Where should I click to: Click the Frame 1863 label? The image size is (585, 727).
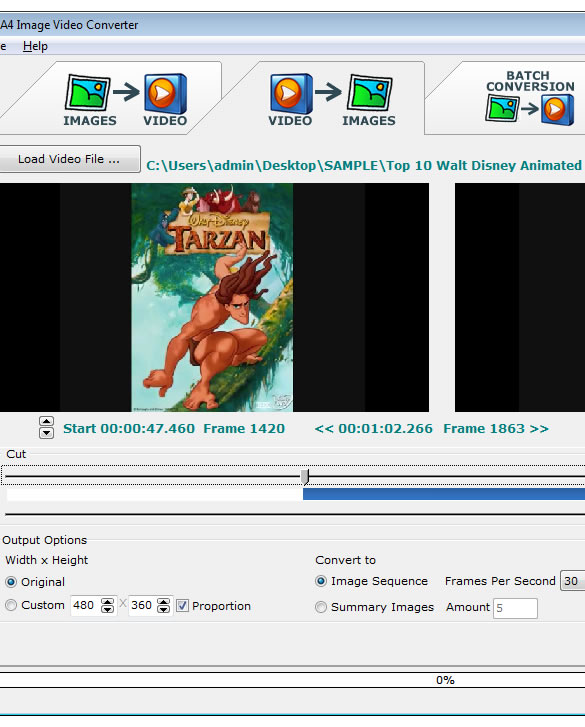[x=484, y=428]
